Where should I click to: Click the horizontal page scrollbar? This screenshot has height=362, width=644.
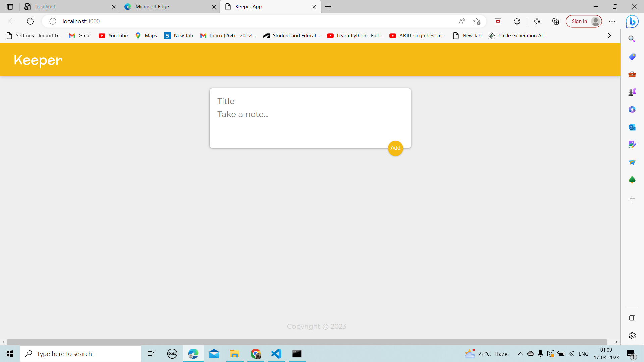pos(307,342)
